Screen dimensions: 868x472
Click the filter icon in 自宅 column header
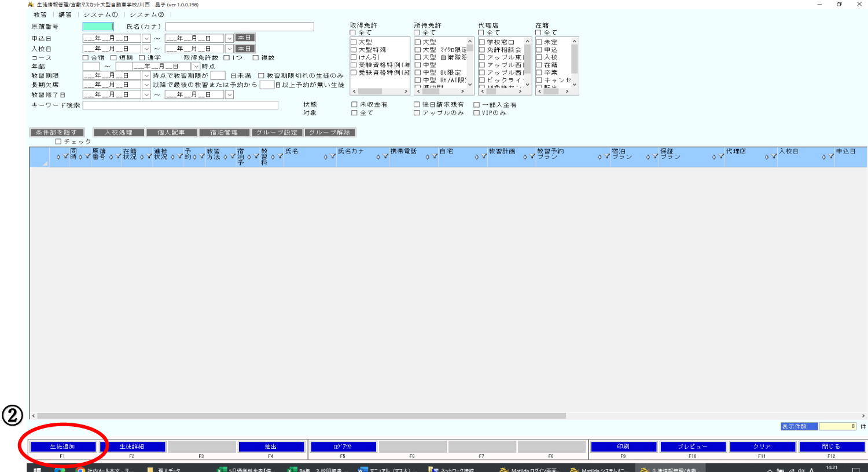pos(484,157)
